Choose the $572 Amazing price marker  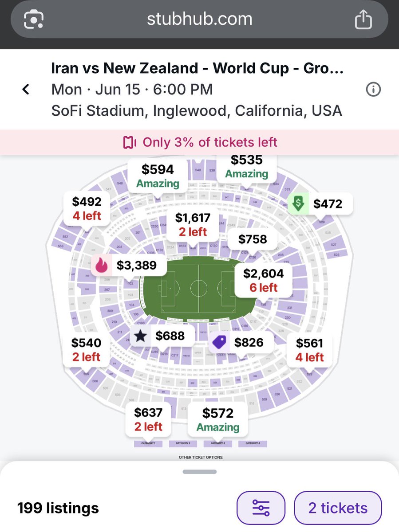(218, 419)
